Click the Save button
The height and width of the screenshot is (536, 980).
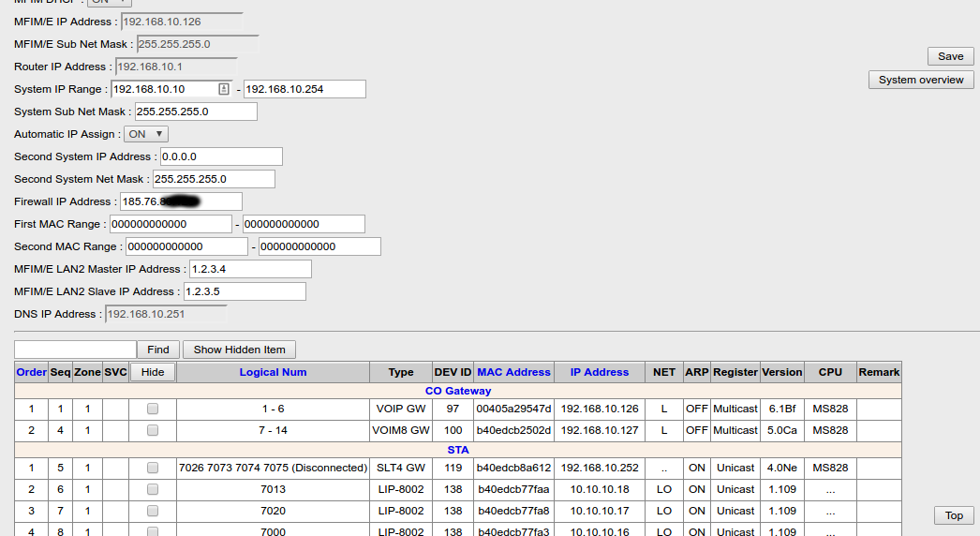[x=950, y=56]
